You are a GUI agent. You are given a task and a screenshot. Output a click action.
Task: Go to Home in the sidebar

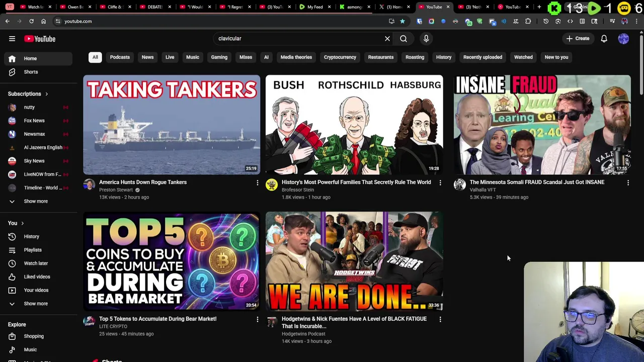pos(38,58)
